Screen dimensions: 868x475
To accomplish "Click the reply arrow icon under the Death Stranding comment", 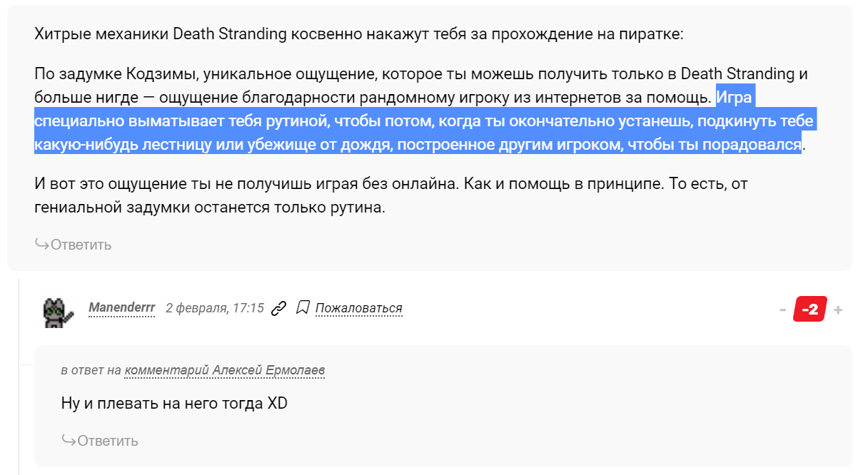I will tap(42, 245).
